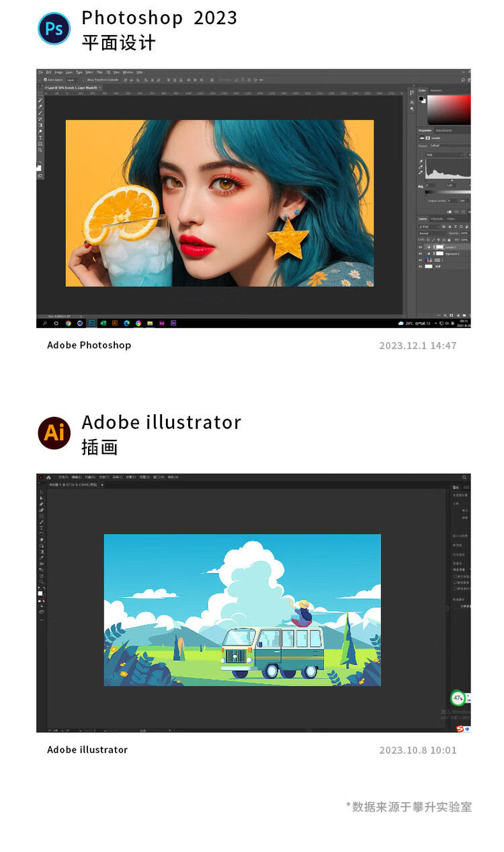Switch to the Swatches tab
The image size is (504, 852).
tap(436, 90)
